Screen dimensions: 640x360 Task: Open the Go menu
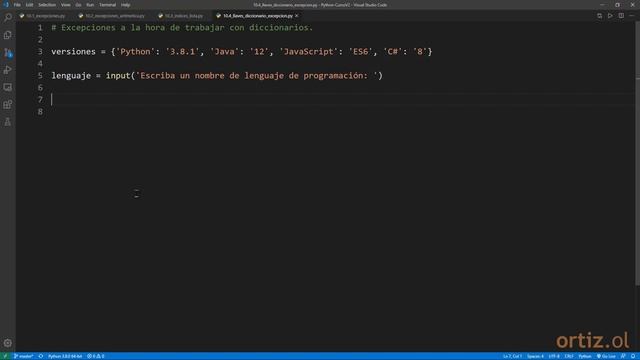pos(78,5)
